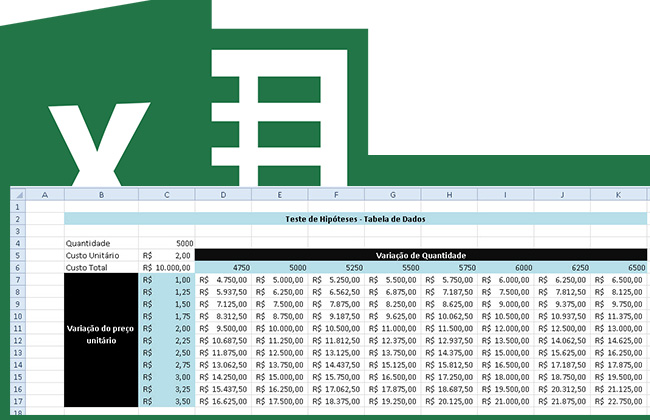
Task: Click the cell showing R$ 6.562,50
Action: tap(336, 292)
